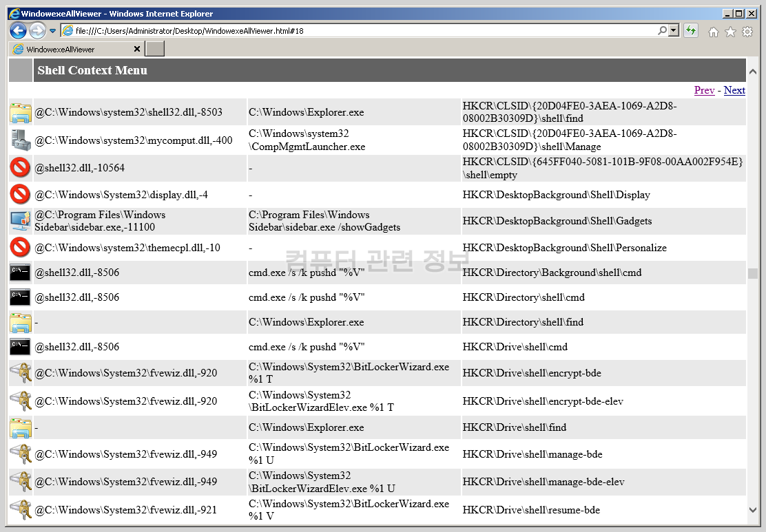Select text HKCR\Drive\shell\manage-bde-elev

pyautogui.click(x=544, y=482)
